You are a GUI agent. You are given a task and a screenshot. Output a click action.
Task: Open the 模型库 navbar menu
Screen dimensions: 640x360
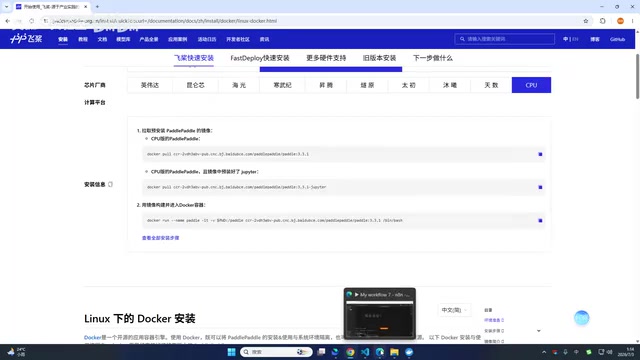pos(123,39)
